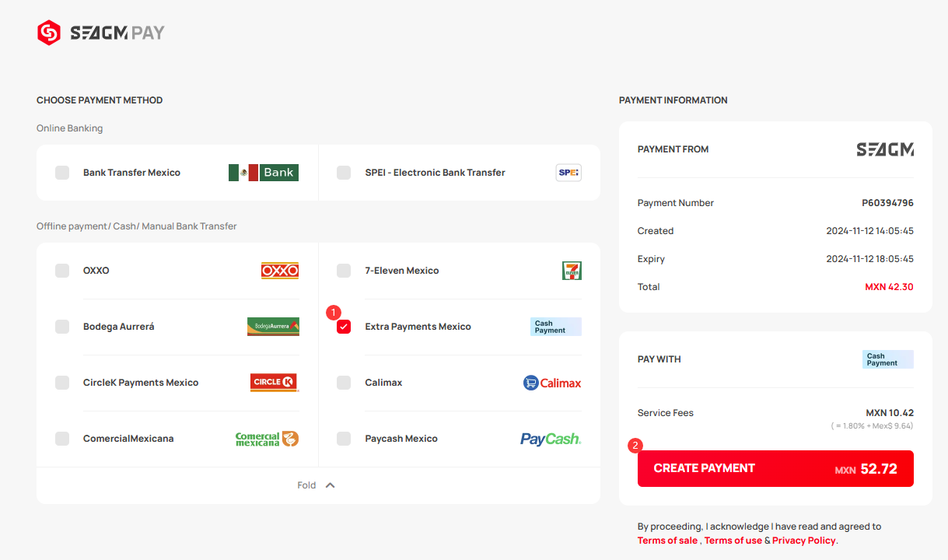Click the Calimax shopping cart logo
Screen dimensions: 948x560
[552, 383]
